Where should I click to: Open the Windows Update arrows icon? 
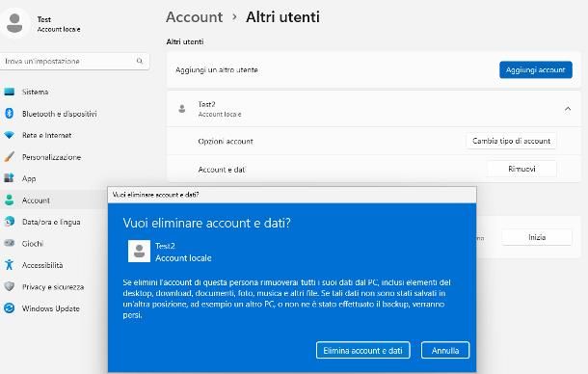click(9, 308)
